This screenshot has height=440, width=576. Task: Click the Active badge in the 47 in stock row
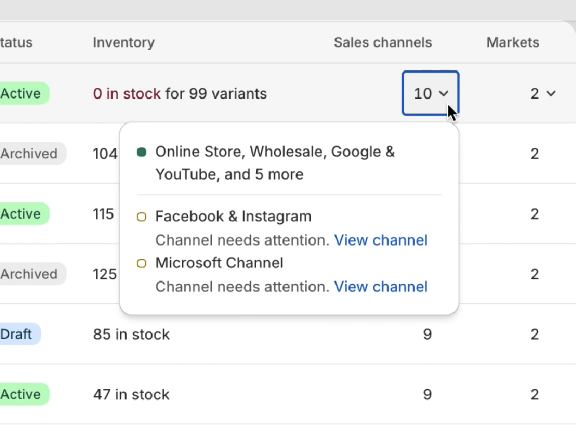(x=24, y=394)
